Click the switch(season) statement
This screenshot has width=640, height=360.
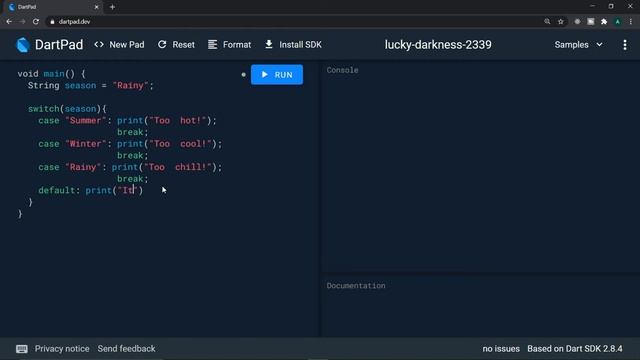click(x=67, y=109)
